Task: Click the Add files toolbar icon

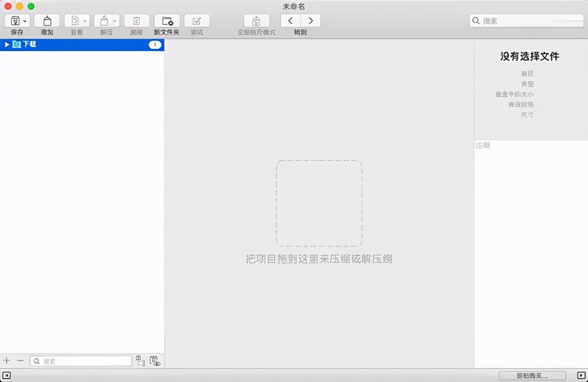Action: [47, 21]
